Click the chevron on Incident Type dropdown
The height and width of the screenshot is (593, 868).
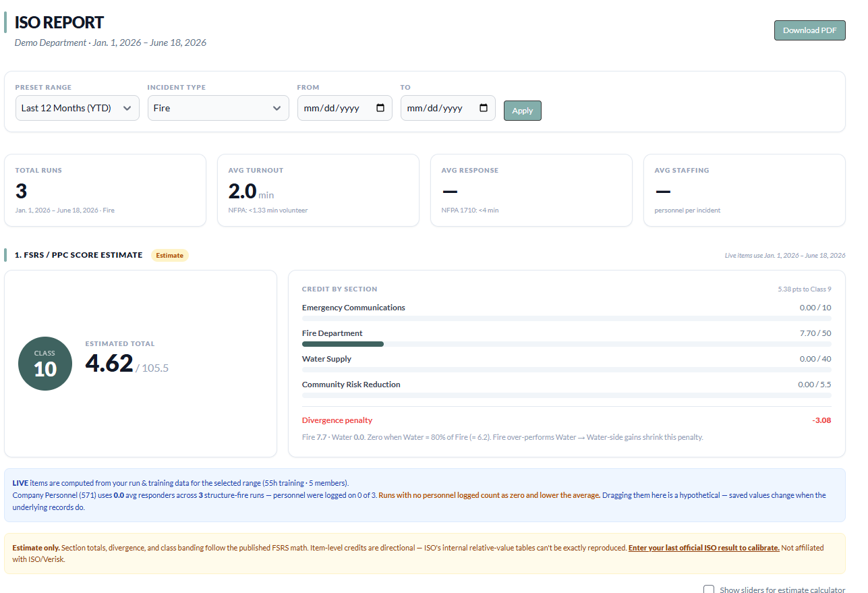277,108
